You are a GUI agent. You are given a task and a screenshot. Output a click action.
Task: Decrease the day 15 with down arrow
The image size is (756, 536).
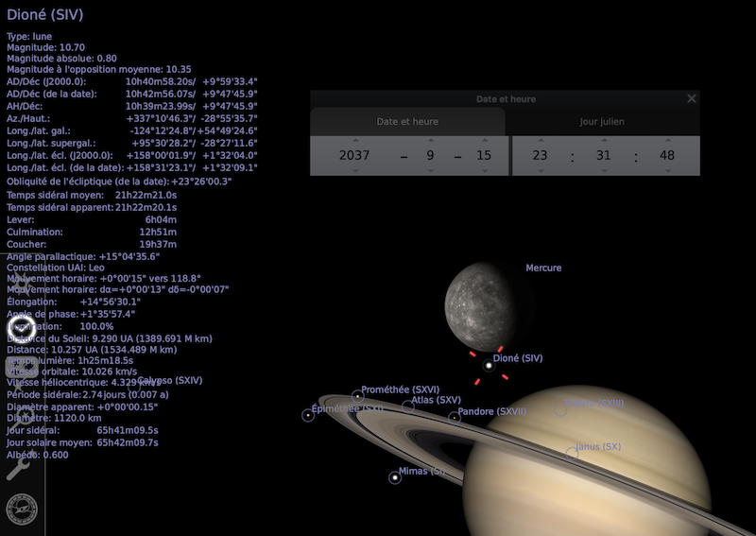pos(484,171)
